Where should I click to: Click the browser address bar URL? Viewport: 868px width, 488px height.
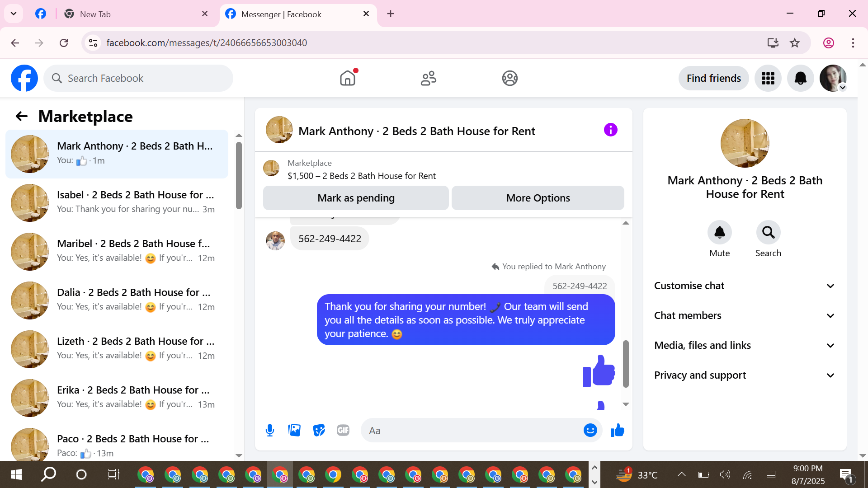207,43
